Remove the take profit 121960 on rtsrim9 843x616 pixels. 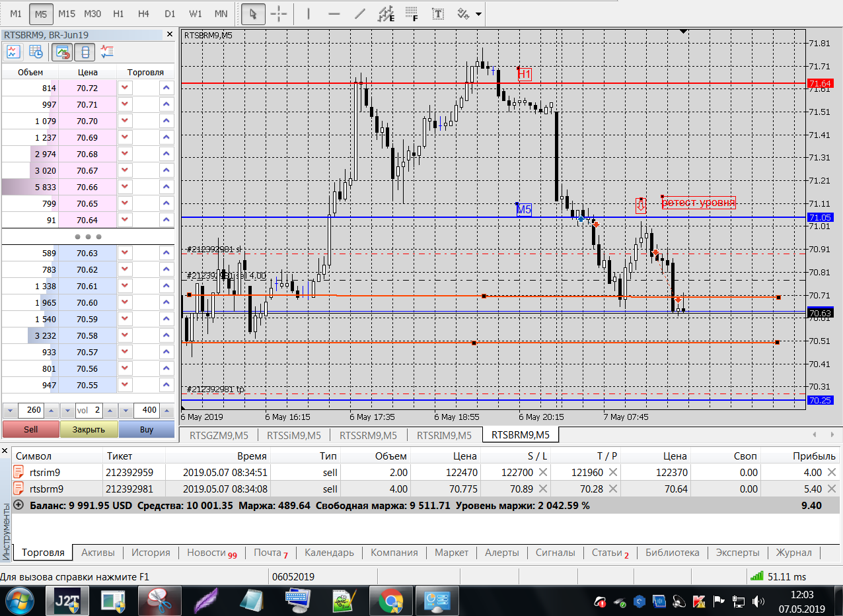click(613, 472)
